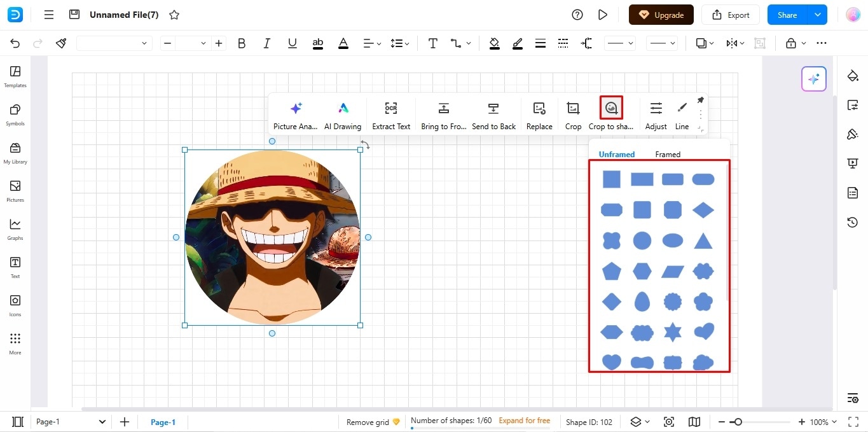
Task: Open the line color pen
Action: pyautogui.click(x=518, y=43)
